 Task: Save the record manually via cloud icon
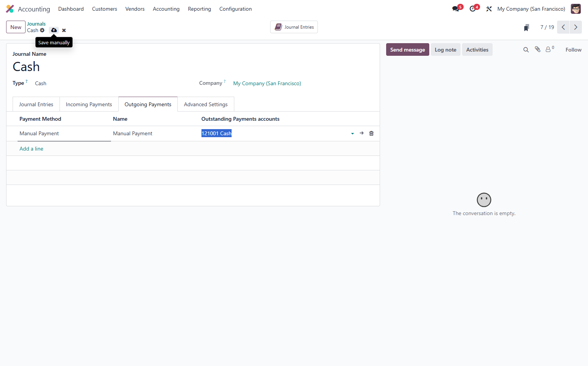click(54, 30)
